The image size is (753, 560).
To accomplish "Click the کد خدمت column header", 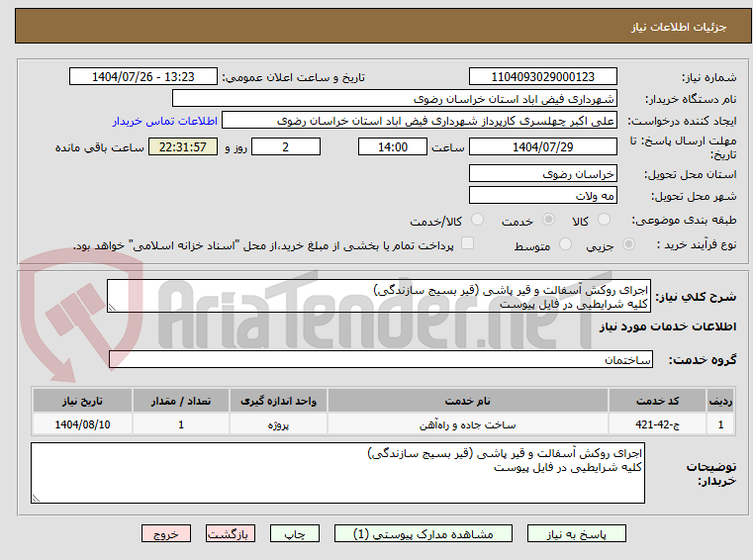I will click(x=657, y=401).
